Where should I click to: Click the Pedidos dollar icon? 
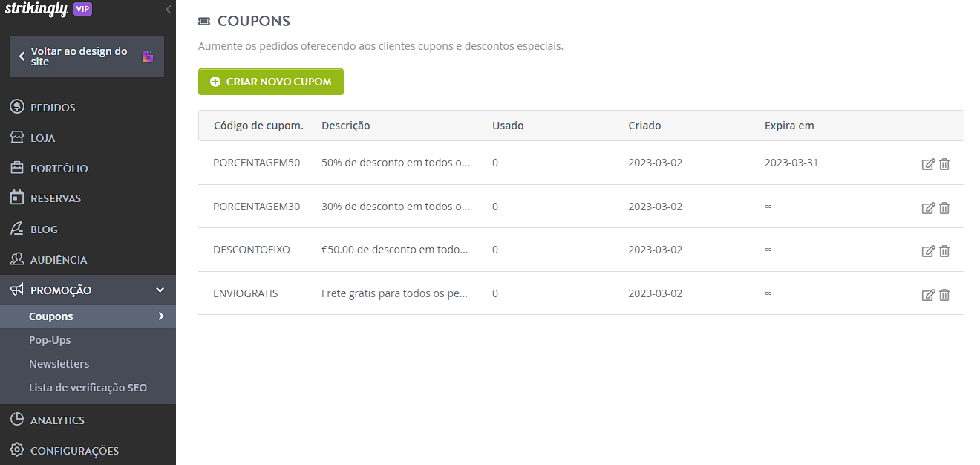tap(17, 107)
